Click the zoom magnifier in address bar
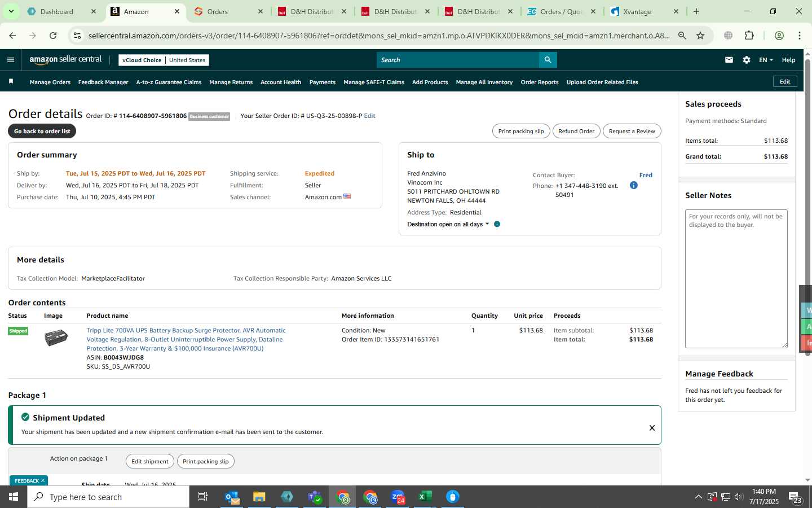 [x=682, y=36]
